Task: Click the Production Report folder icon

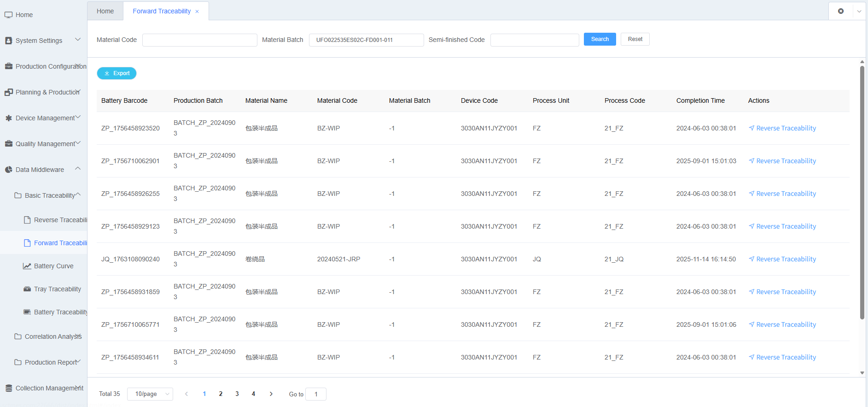Action: click(x=18, y=362)
